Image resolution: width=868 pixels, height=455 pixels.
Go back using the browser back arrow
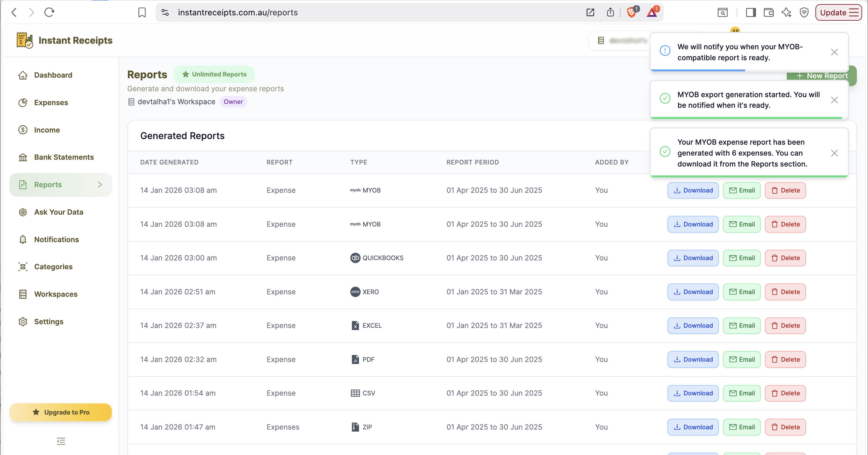[x=14, y=12]
